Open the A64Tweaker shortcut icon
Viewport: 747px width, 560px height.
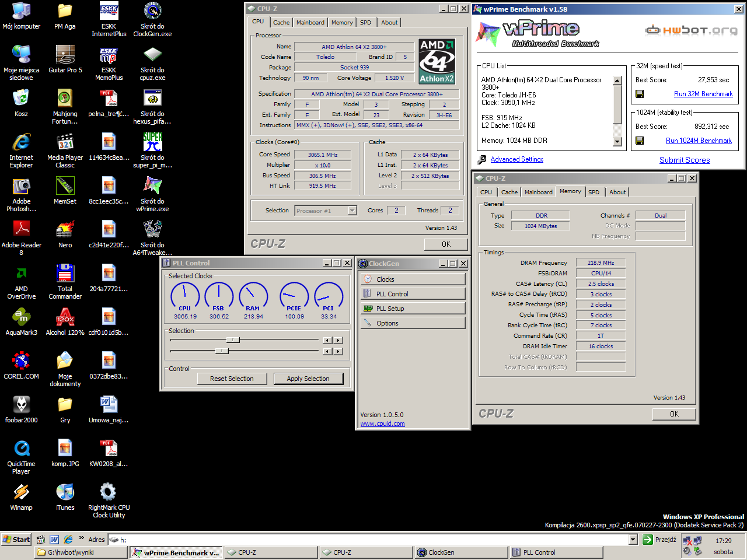pyautogui.click(x=152, y=238)
